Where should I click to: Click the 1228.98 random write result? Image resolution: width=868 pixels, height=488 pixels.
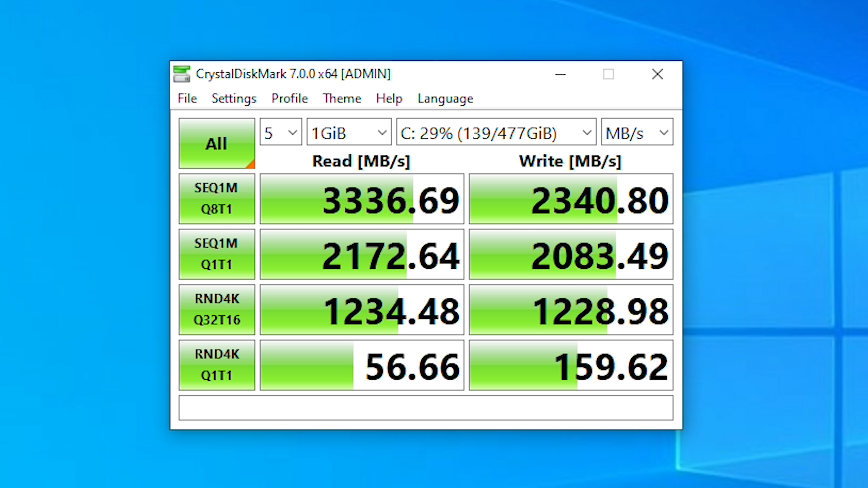coord(571,310)
